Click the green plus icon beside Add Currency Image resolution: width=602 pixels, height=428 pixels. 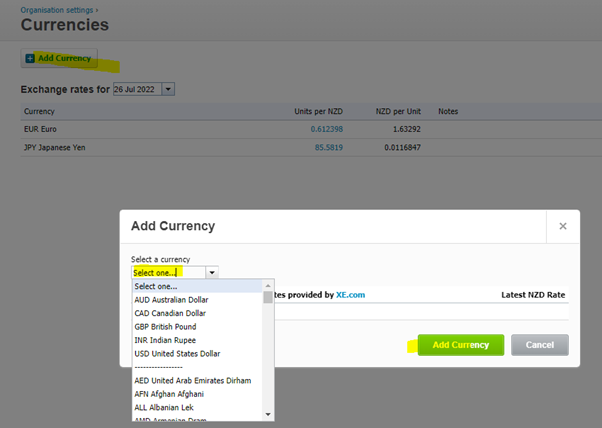coord(30,59)
